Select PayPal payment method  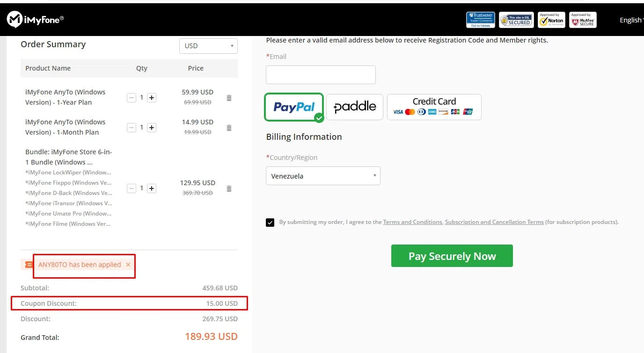pyautogui.click(x=294, y=107)
